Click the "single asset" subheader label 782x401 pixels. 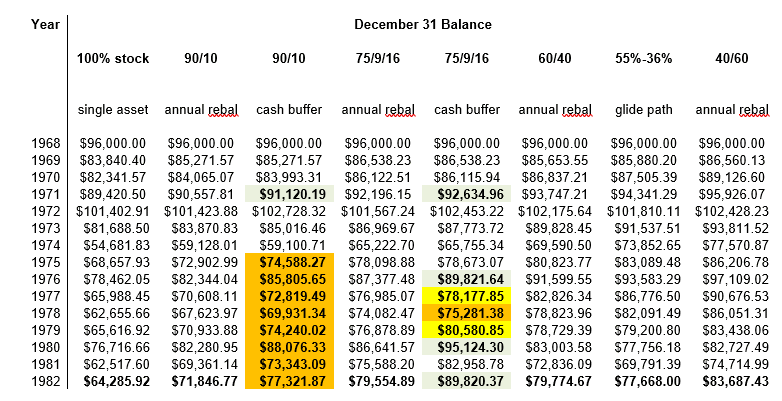[x=113, y=108]
